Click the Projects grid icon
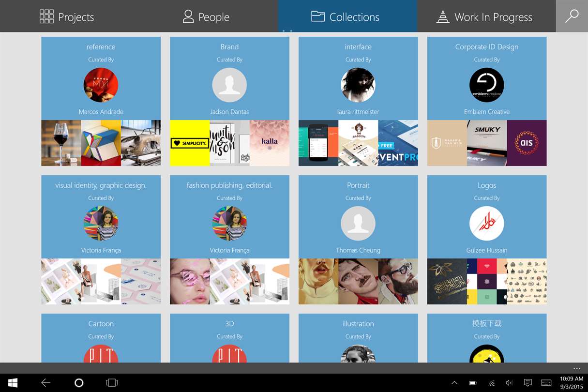 46,16
